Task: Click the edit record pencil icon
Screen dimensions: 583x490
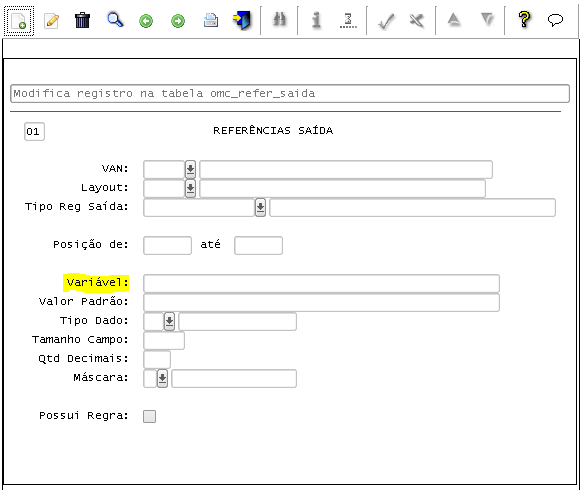Action: click(x=51, y=21)
